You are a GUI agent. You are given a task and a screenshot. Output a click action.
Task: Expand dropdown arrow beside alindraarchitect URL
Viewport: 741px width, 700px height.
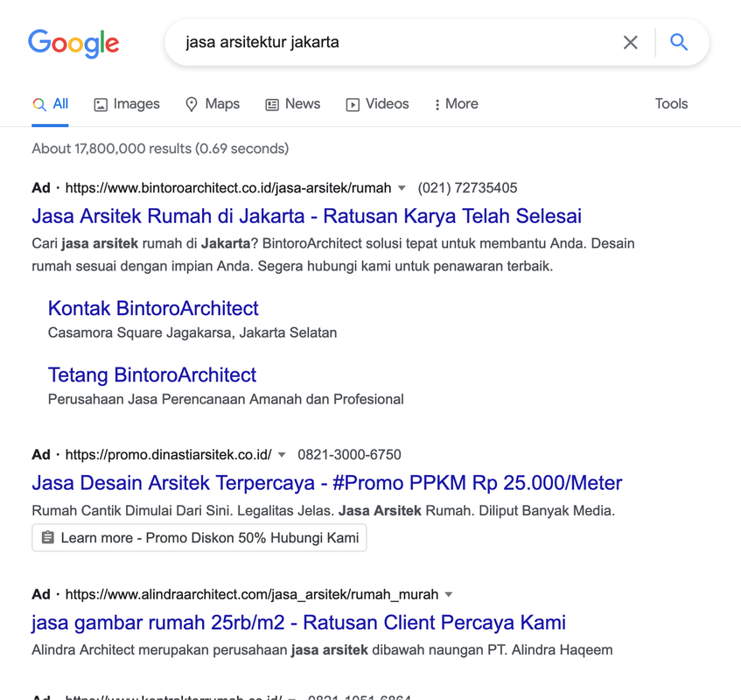[x=449, y=595]
